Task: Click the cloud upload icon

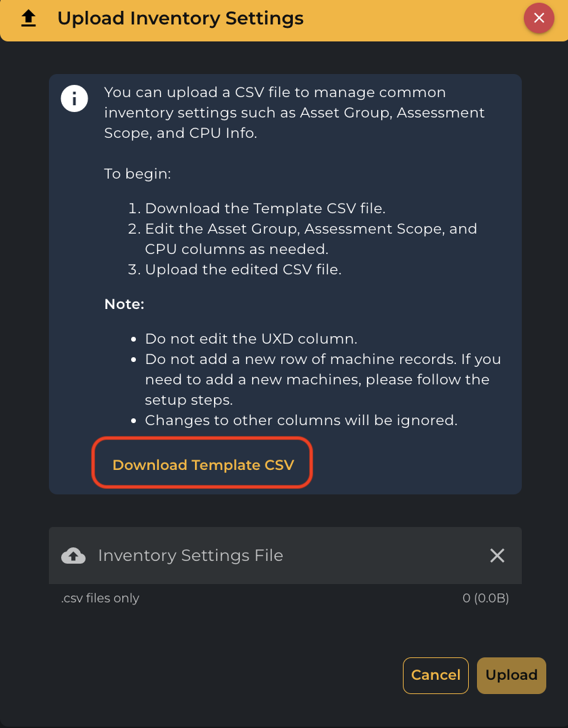Action: point(73,556)
